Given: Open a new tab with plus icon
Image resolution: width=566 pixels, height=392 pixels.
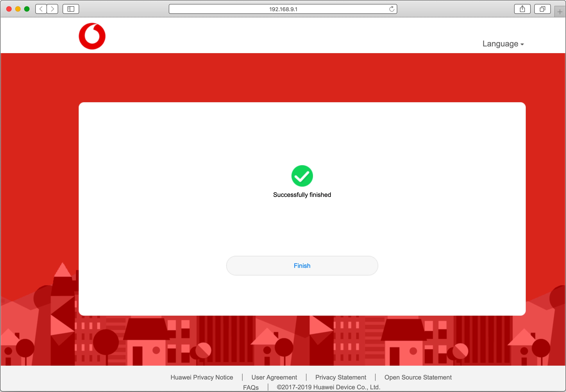Looking at the screenshot, I should tap(560, 12).
